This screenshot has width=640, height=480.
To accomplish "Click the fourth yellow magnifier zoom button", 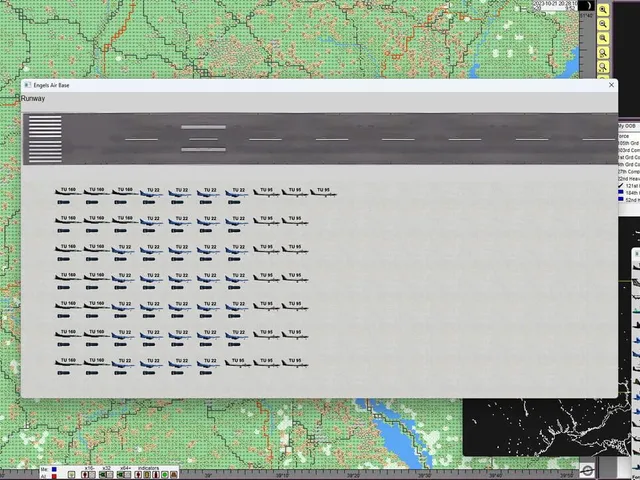I will 603,52.
